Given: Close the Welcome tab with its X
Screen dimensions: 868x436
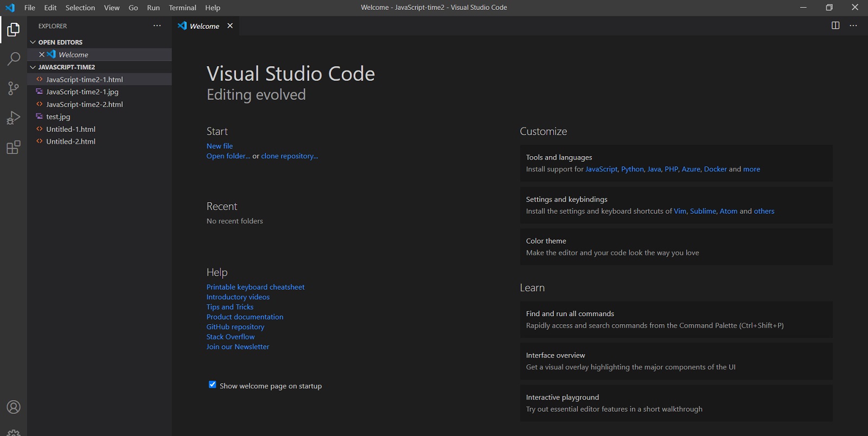Looking at the screenshot, I should coord(230,25).
